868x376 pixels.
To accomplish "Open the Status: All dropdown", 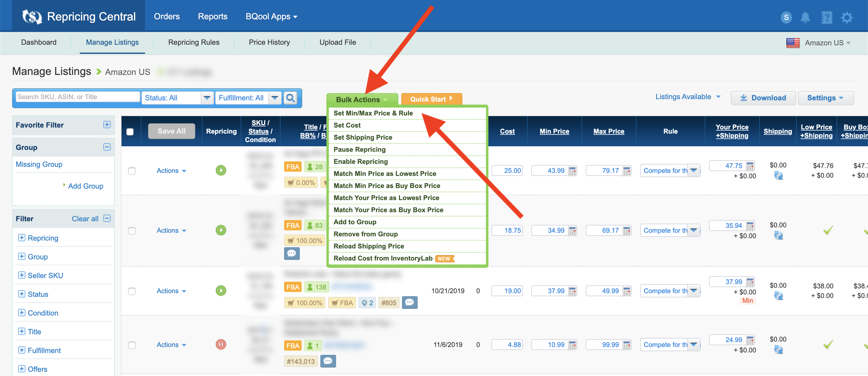I will coord(177,98).
